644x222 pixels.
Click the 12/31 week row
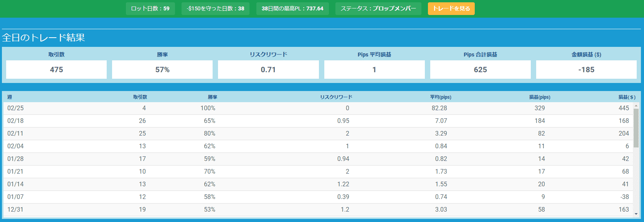(318, 210)
